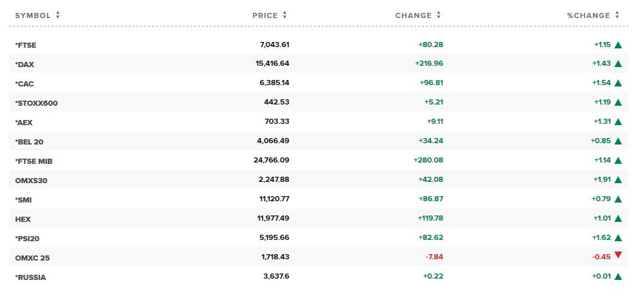
Task: Click the SYMBOL column header
Action: 32,15
